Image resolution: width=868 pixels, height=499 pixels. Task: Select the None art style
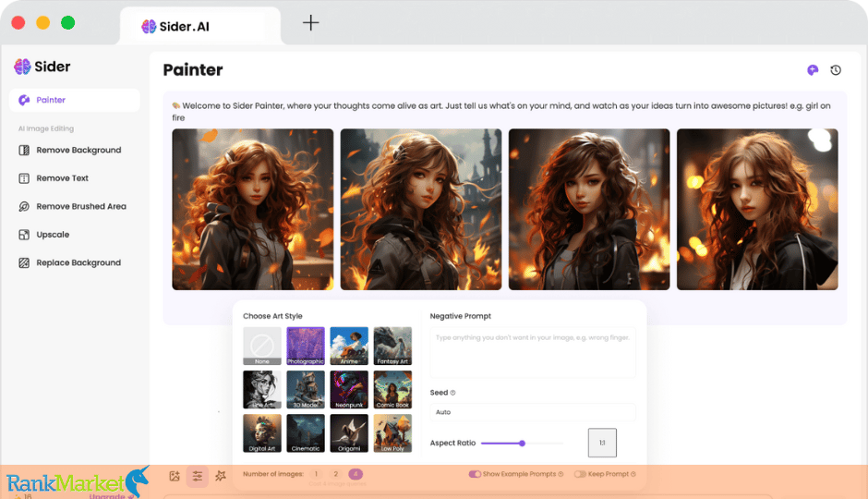click(262, 347)
